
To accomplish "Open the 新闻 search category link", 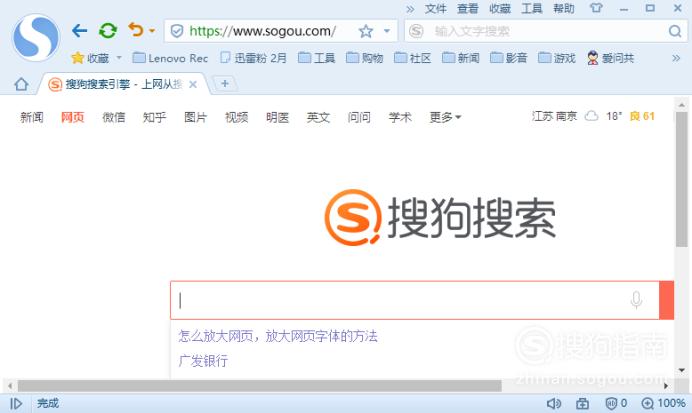I will 32,117.
